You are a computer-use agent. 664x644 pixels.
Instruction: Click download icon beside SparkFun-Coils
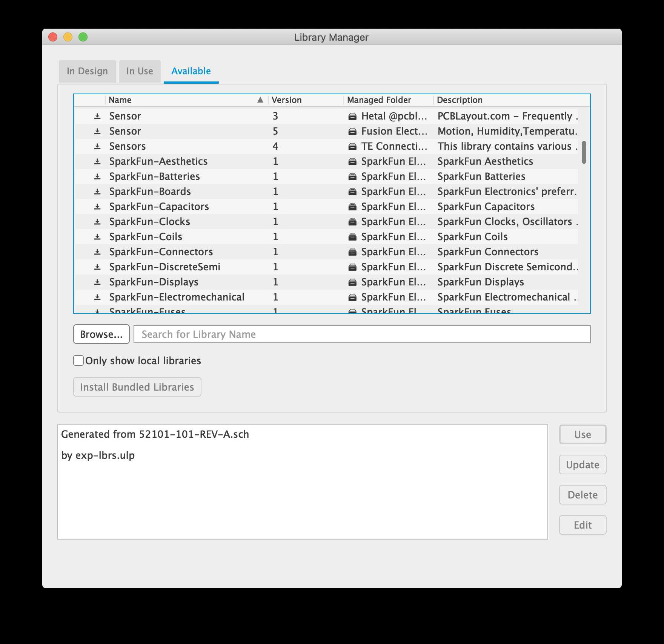coord(97,237)
